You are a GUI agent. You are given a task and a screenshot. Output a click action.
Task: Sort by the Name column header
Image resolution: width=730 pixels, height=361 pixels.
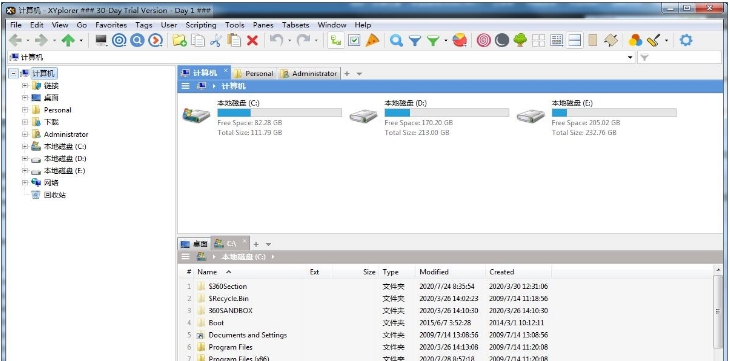[250, 272]
